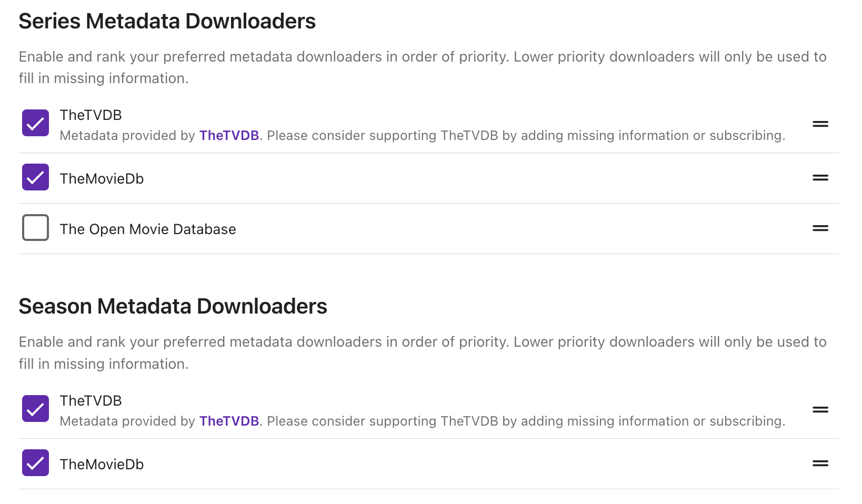The width and height of the screenshot is (862, 504).
Task: Click The Open Movie Database label text
Action: click(148, 229)
